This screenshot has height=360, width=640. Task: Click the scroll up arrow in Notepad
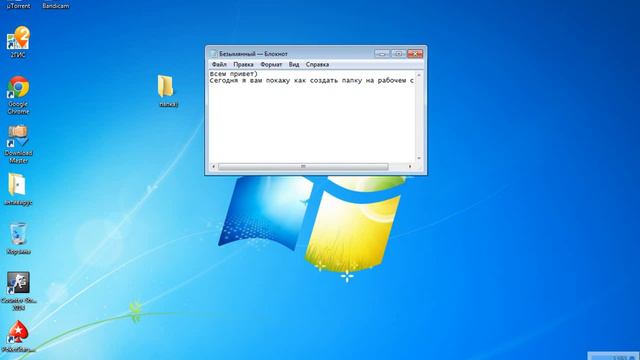point(419,76)
